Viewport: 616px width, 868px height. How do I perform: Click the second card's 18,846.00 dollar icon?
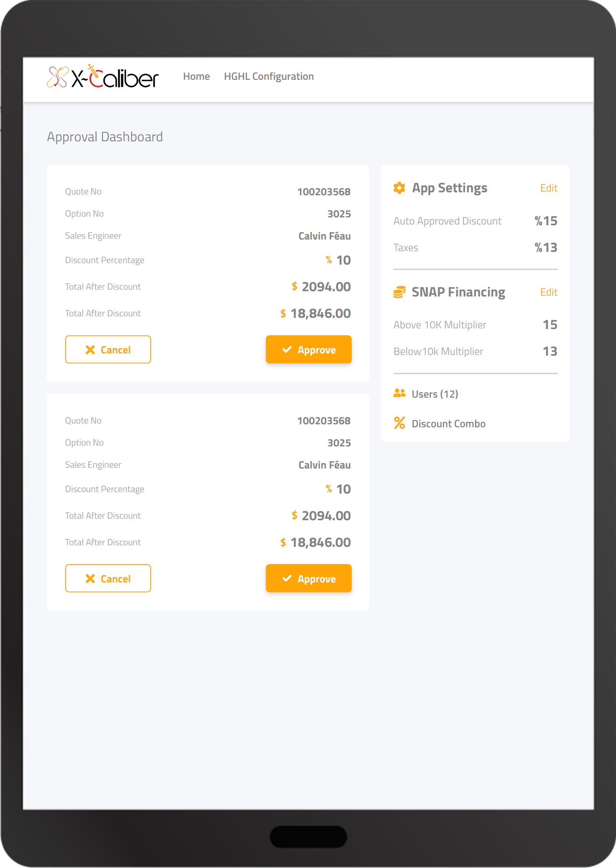(283, 543)
